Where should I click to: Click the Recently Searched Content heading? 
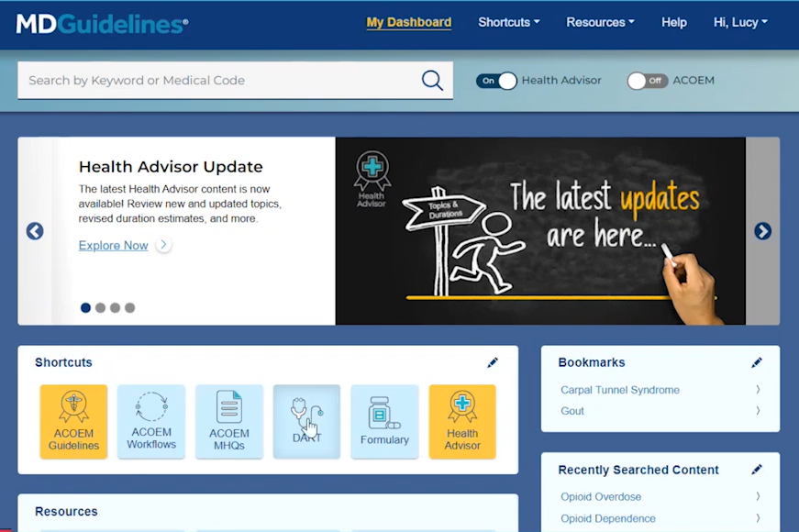pyautogui.click(x=638, y=470)
